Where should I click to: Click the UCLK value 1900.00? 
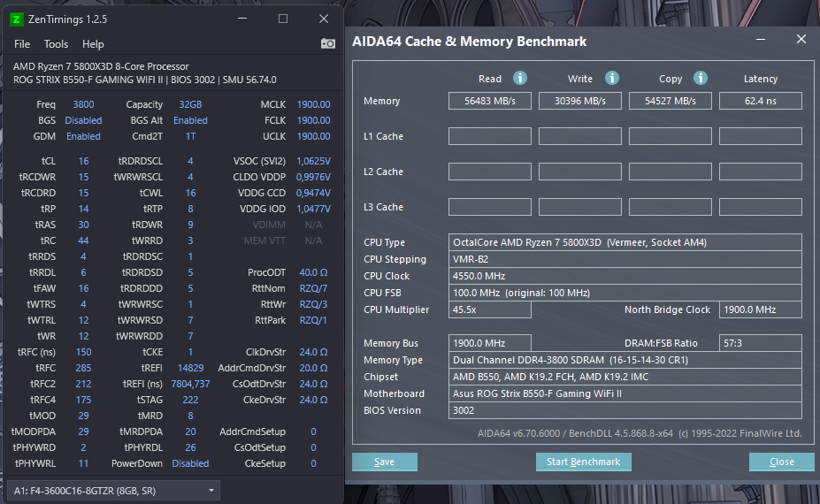313,136
